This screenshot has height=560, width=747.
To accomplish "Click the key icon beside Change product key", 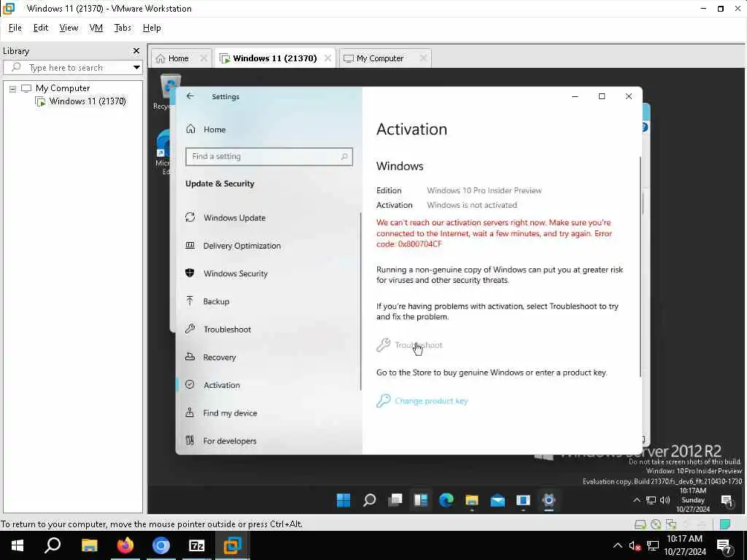I will 383,401.
